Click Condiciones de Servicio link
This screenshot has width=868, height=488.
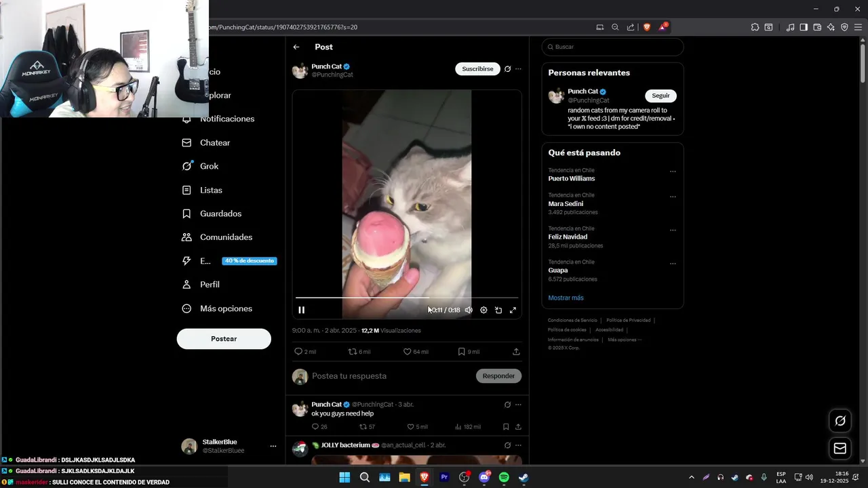click(572, 320)
